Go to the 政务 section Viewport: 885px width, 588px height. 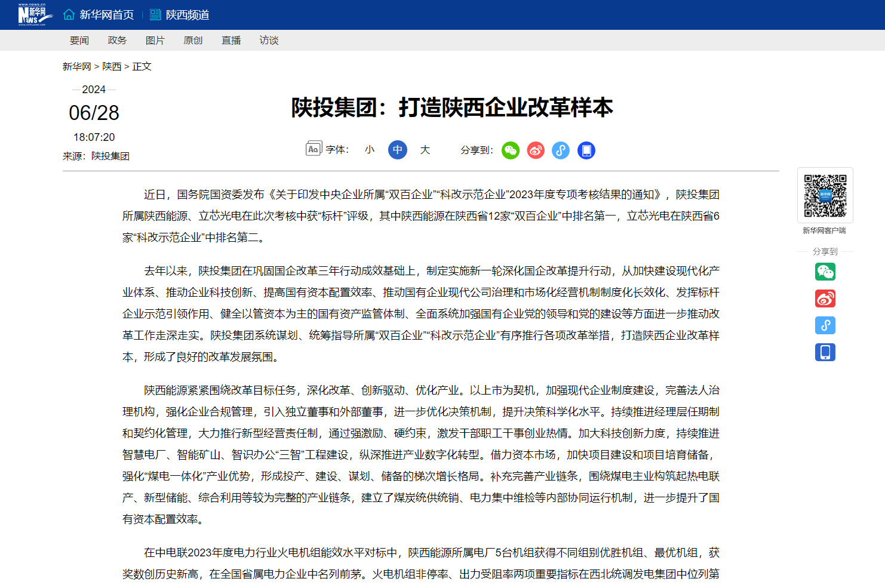point(117,41)
